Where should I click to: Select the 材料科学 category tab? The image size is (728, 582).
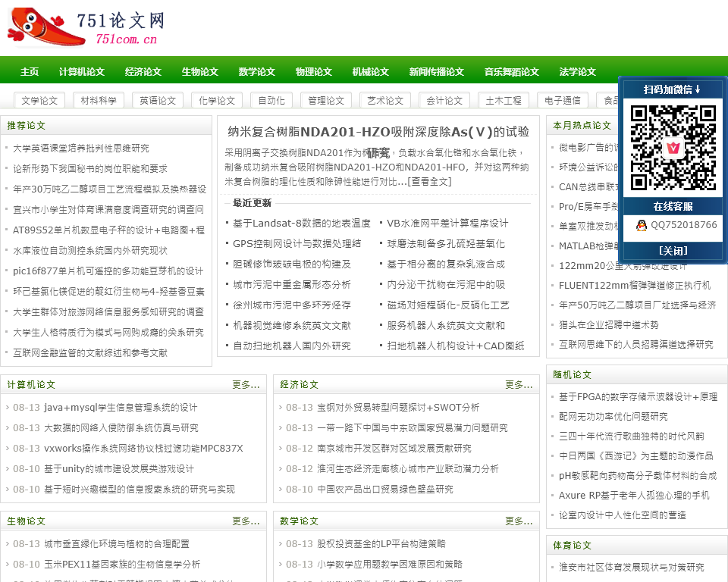point(99,100)
